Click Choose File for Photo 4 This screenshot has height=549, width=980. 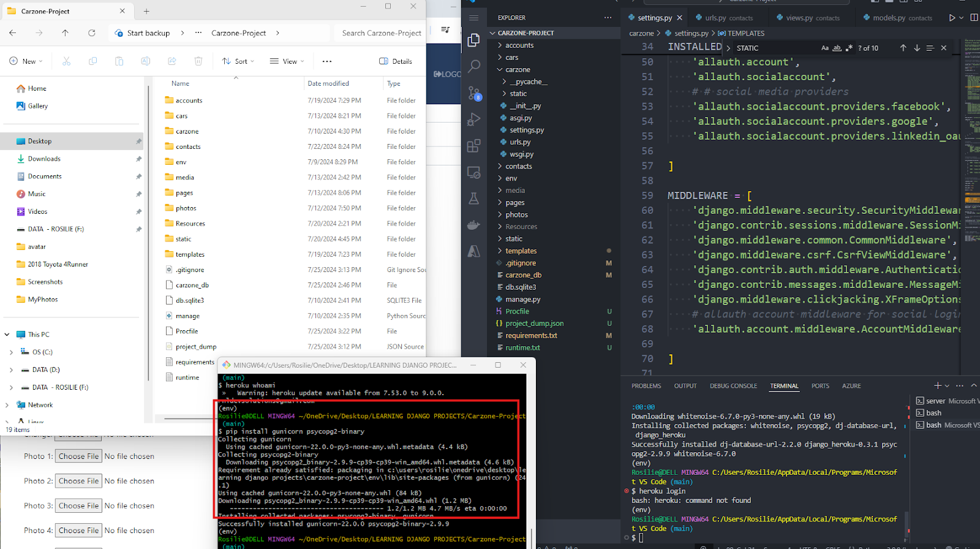(79, 531)
